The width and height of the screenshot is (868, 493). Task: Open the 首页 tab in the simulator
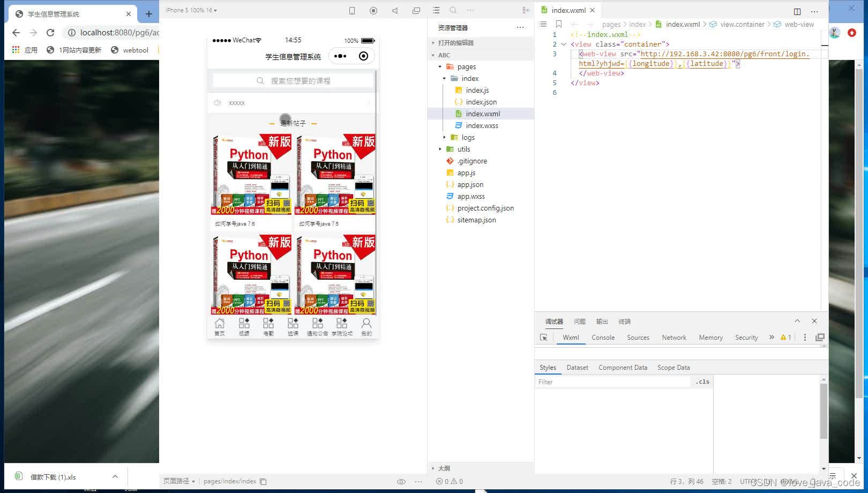click(x=220, y=327)
